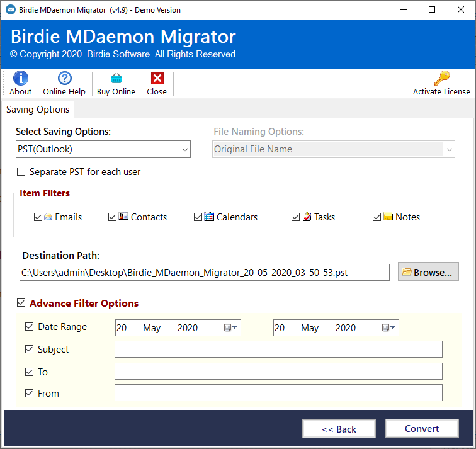Click the Browse... button
Image resolution: width=476 pixels, height=449 pixels.
click(428, 271)
